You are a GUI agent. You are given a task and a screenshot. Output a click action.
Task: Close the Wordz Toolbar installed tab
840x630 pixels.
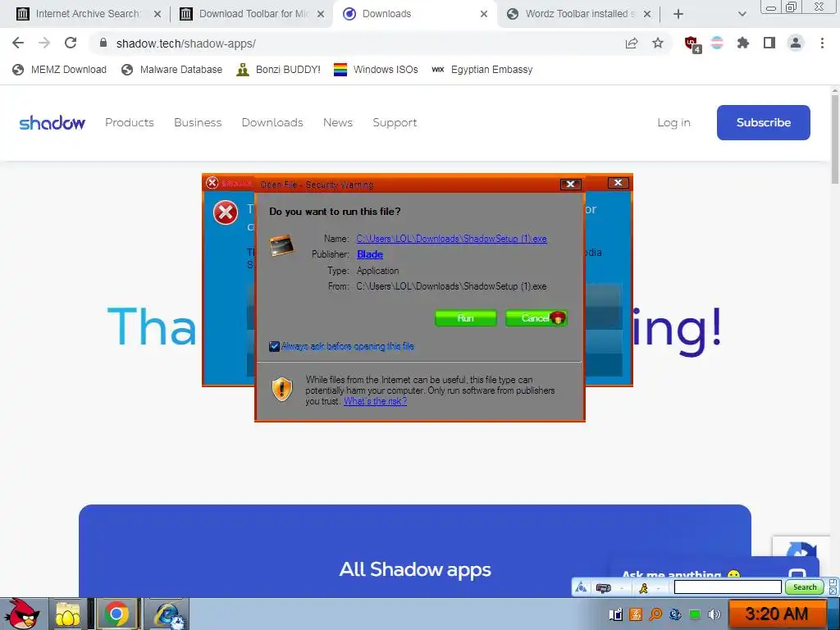point(647,14)
